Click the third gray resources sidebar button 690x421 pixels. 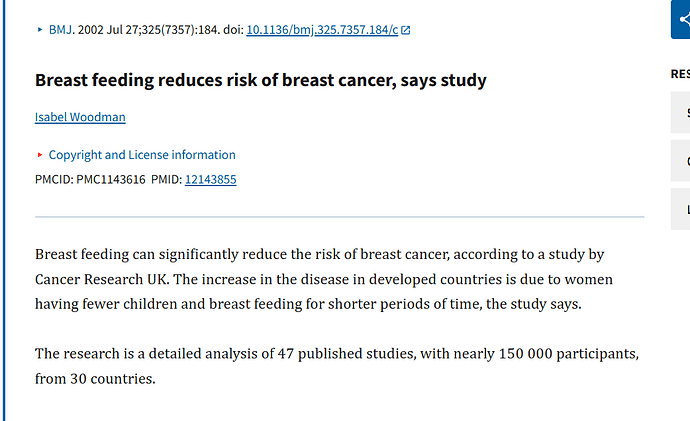680,209
